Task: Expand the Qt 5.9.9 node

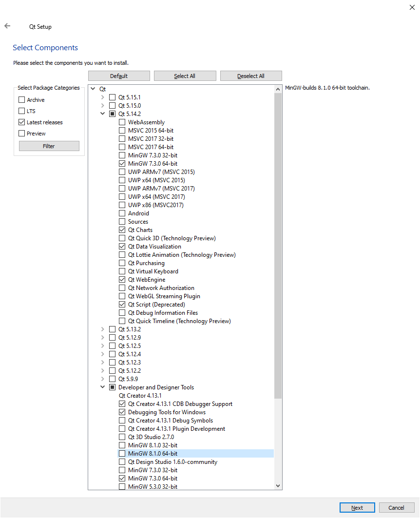Action: [102, 379]
